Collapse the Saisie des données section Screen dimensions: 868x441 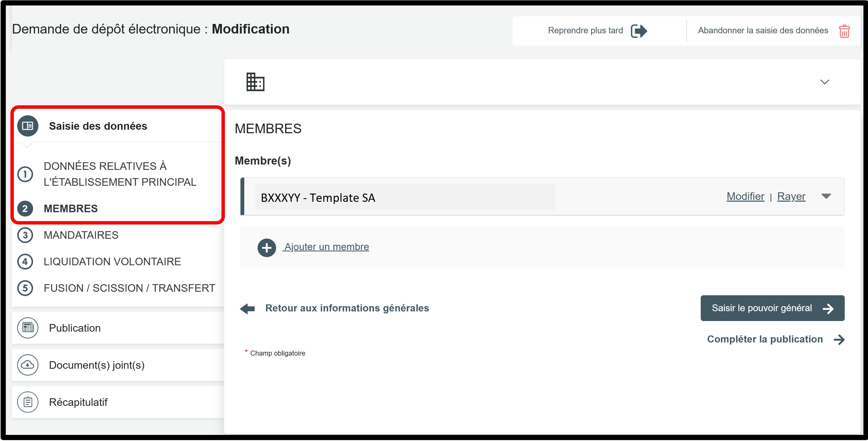(98, 126)
